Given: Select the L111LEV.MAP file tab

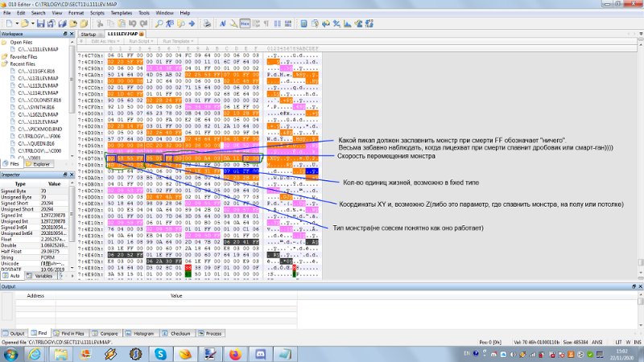Looking at the screenshot, I should [125, 34].
